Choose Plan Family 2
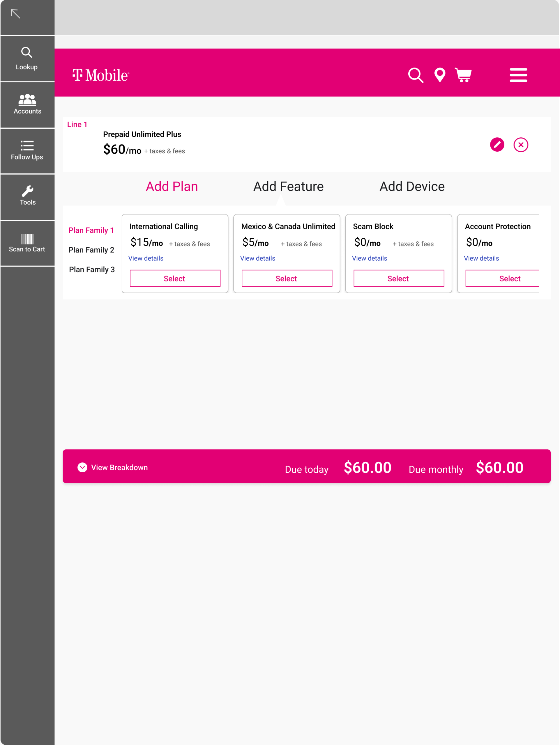The width and height of the screenshot is (560, 745). tap(91, 250)
